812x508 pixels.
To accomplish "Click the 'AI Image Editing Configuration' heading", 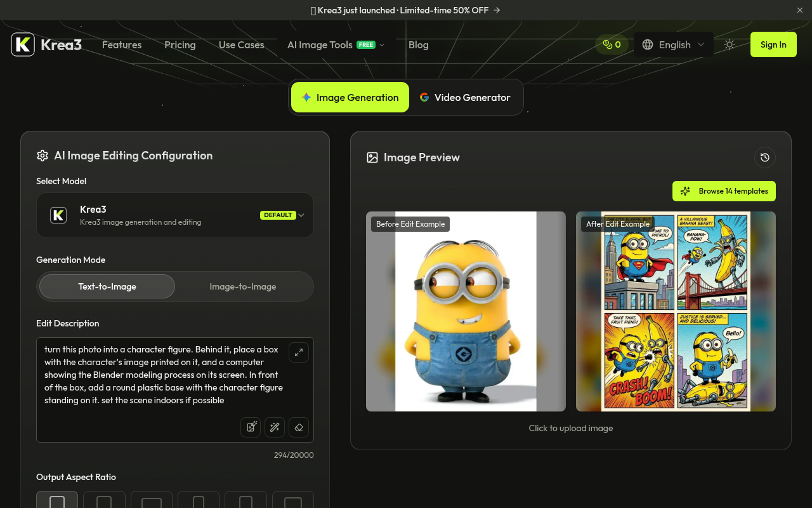I will (133, 156).
